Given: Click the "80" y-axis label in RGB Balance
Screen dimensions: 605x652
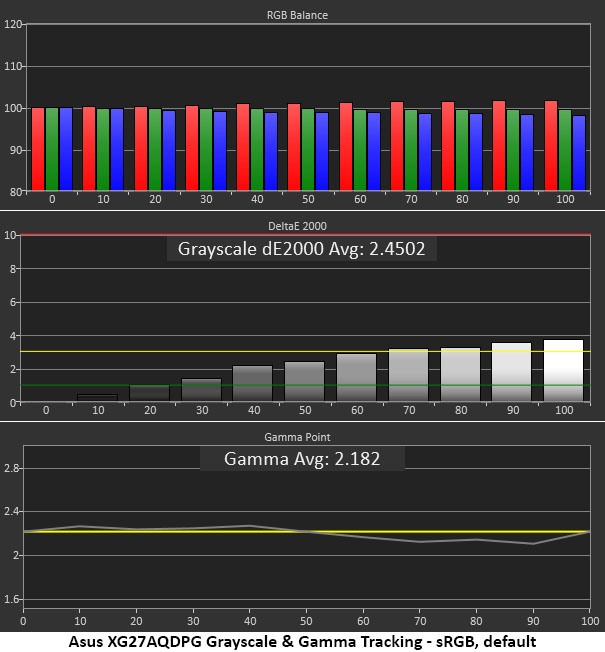Looking at the screenshot, I should coord(16,192).
